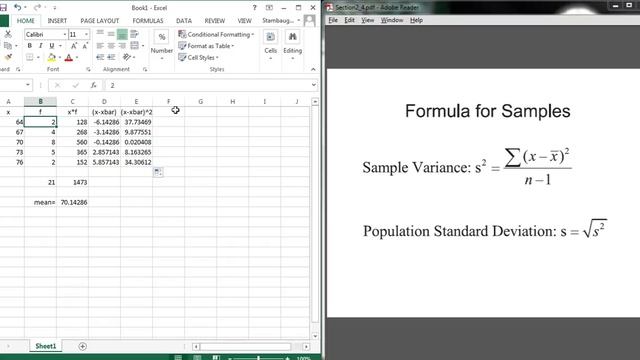Switch to the REVIEW tab

215,20
